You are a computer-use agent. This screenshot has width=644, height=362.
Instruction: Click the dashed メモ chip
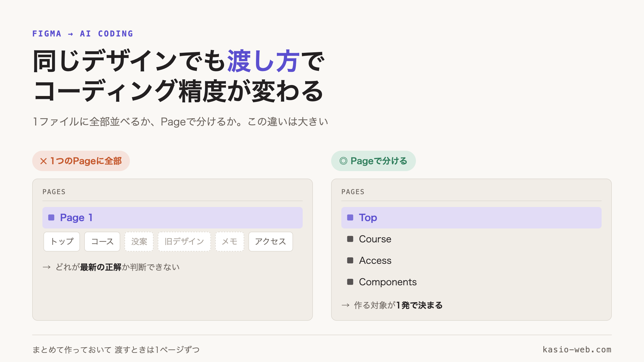click(x=230, y=242)
